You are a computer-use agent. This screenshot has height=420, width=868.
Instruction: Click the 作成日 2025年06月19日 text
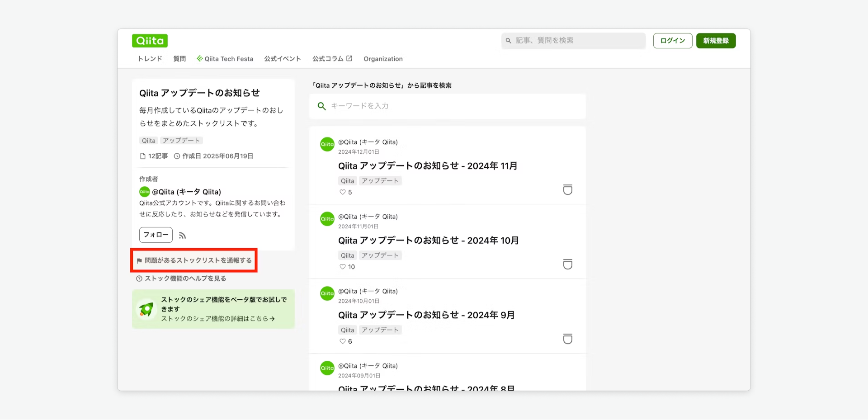click(218, 156)
